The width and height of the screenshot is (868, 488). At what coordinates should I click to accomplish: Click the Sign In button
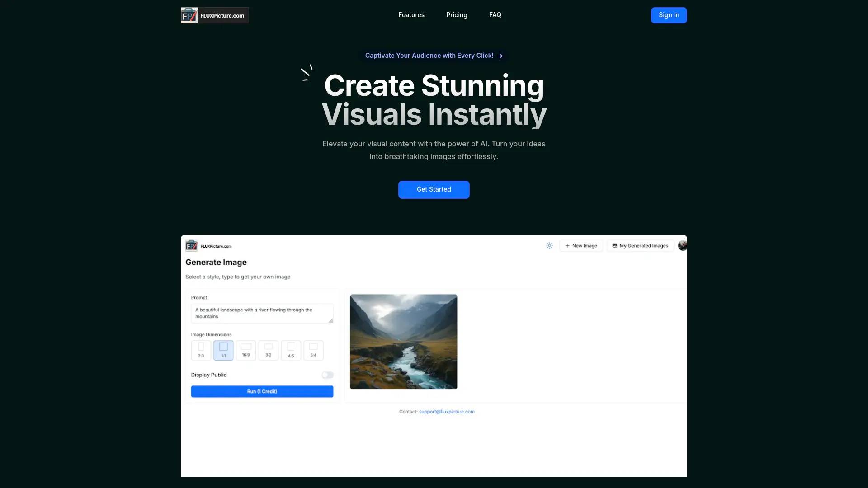(x=669, y=15)
